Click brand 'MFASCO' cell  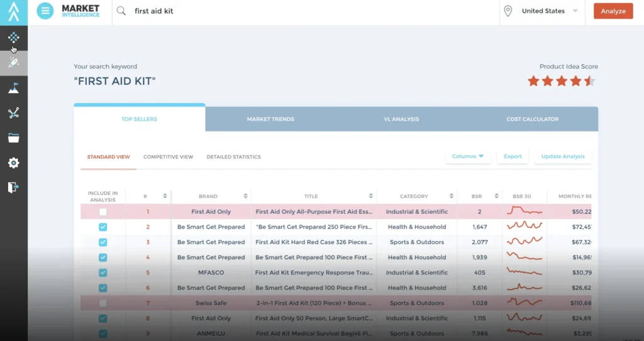211,272
